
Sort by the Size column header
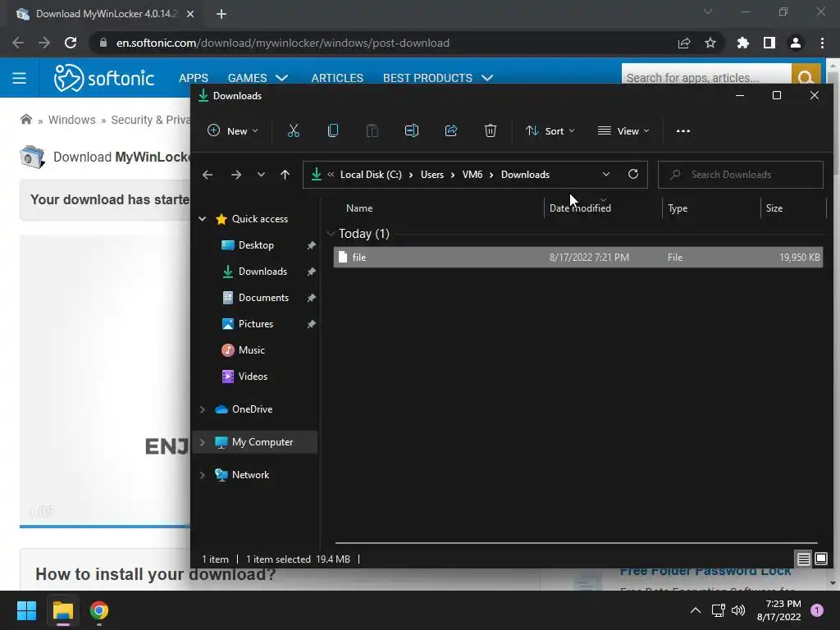tap(774, 208)
